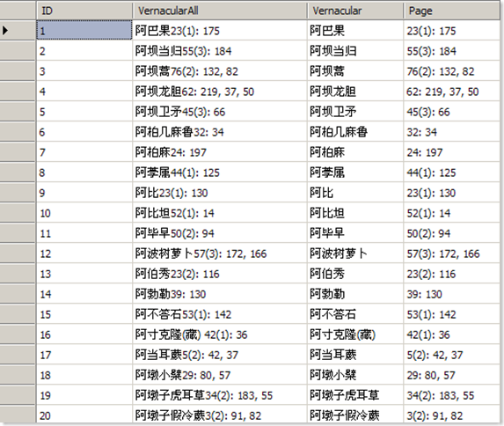The height and width of the screenshot is (426, 504).
Task: Click Vernacular cell '阿寸克隆(藏)'
Action: (355, 334)
